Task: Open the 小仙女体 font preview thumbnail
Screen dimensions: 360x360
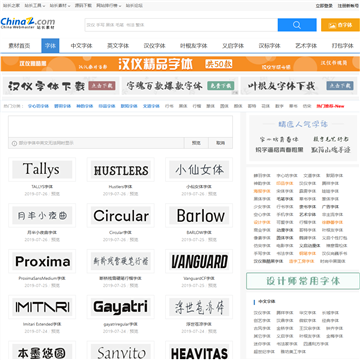Action: click(x=199, y=169)
